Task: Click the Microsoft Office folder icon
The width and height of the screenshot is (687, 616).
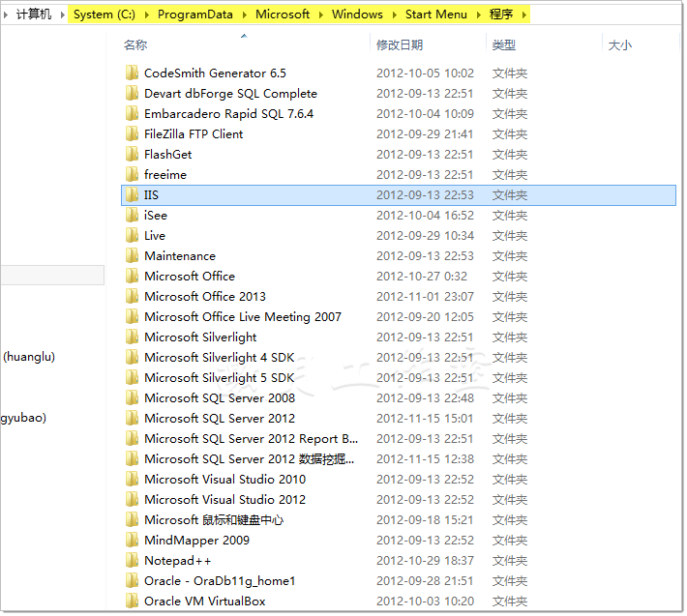Action: 132,276
